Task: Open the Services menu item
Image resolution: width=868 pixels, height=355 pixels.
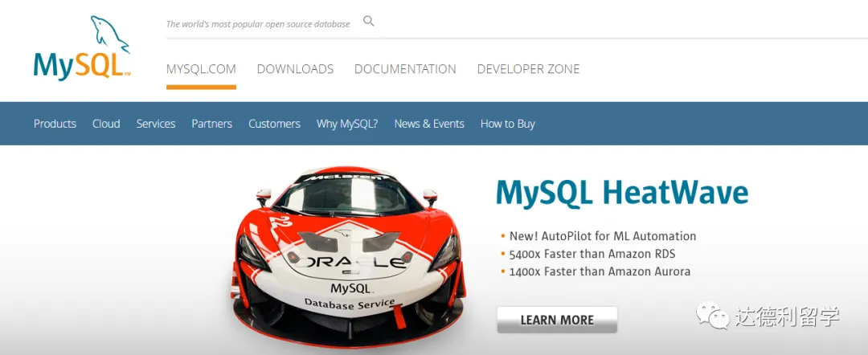Action: point(156,124)
